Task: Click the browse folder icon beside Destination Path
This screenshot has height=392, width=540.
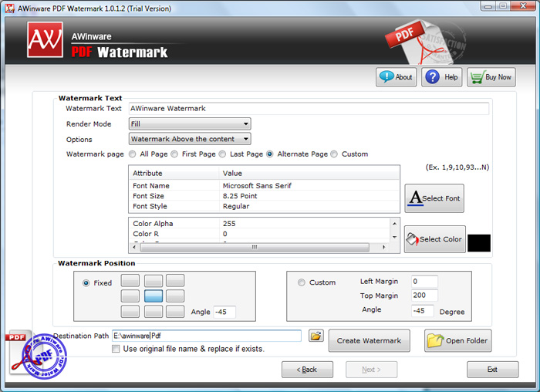Action: click(x=316, y=336)
